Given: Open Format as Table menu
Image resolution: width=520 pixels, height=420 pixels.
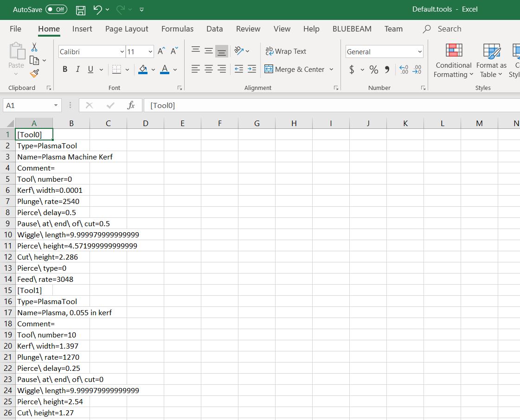Looking at the screenshot, I should pos(491,61).
